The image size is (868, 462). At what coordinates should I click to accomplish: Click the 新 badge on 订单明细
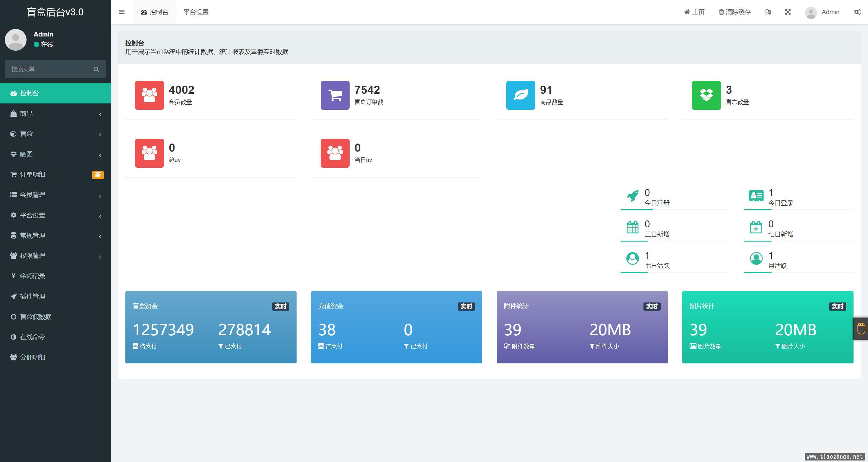(98, 175)
